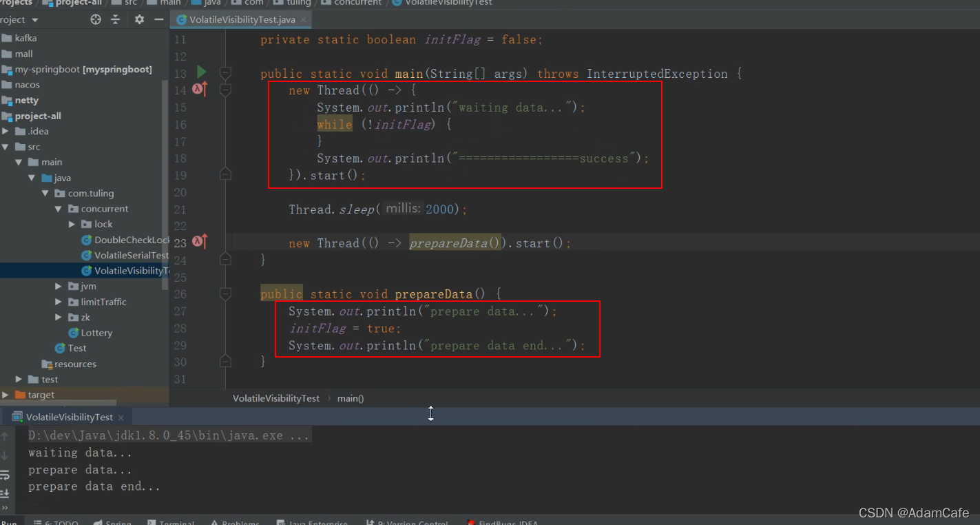
Task: Expand the limitTraffic package arrow
Action: point(59,302)
